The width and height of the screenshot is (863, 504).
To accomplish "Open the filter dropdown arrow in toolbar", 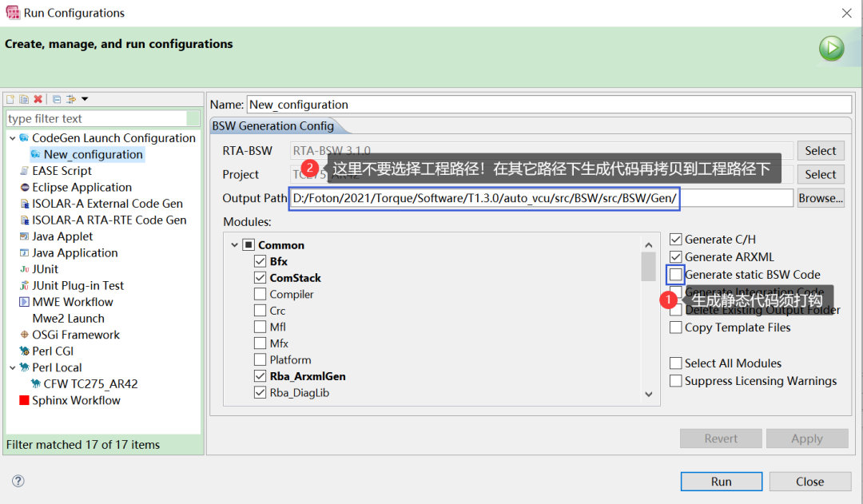I will [85, 99].
